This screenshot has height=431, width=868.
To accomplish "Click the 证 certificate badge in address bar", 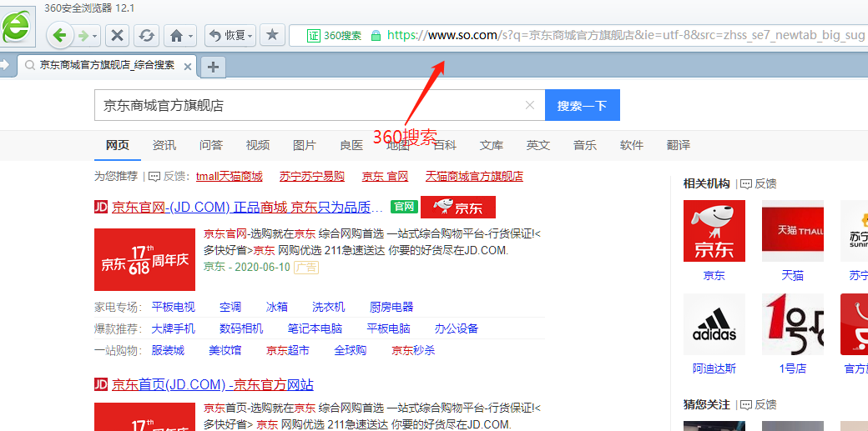I will (x=313, y=35).
